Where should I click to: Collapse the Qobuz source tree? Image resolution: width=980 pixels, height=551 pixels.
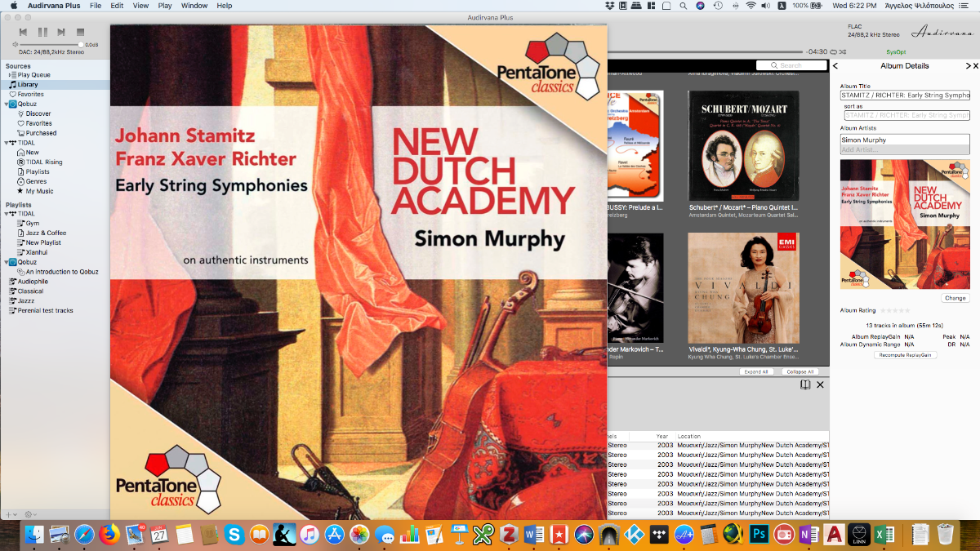point(6,104)
